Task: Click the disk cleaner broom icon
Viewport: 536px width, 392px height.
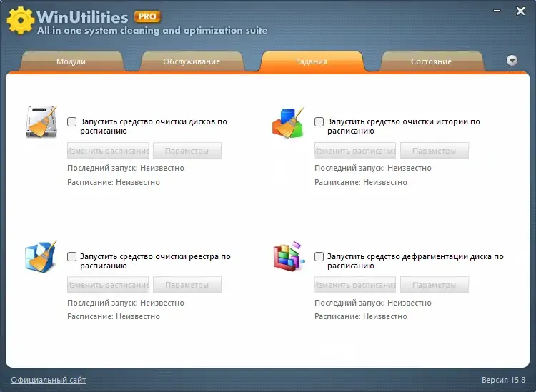Action: pyautogui.click(x=41, y=122)
